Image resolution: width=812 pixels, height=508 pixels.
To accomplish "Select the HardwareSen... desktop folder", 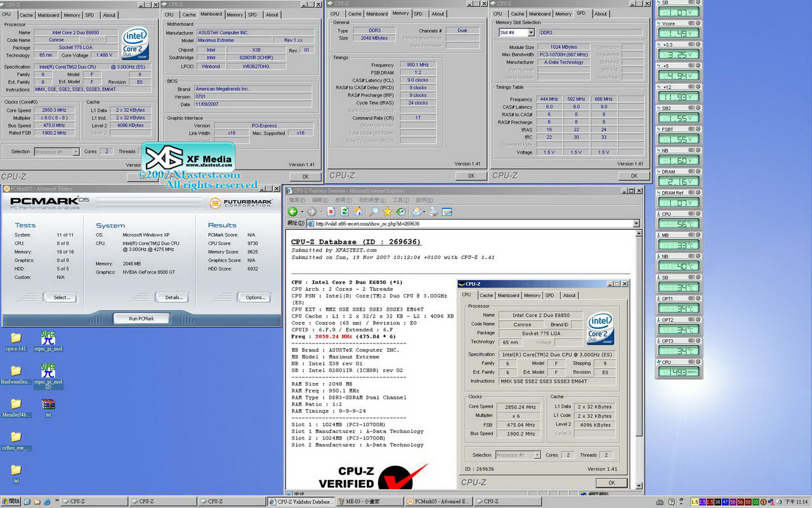I will coord(16,375).
